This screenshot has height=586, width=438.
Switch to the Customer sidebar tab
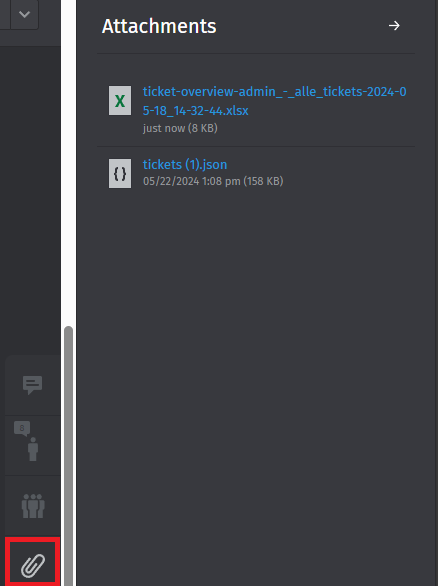[x=33, y=445]
